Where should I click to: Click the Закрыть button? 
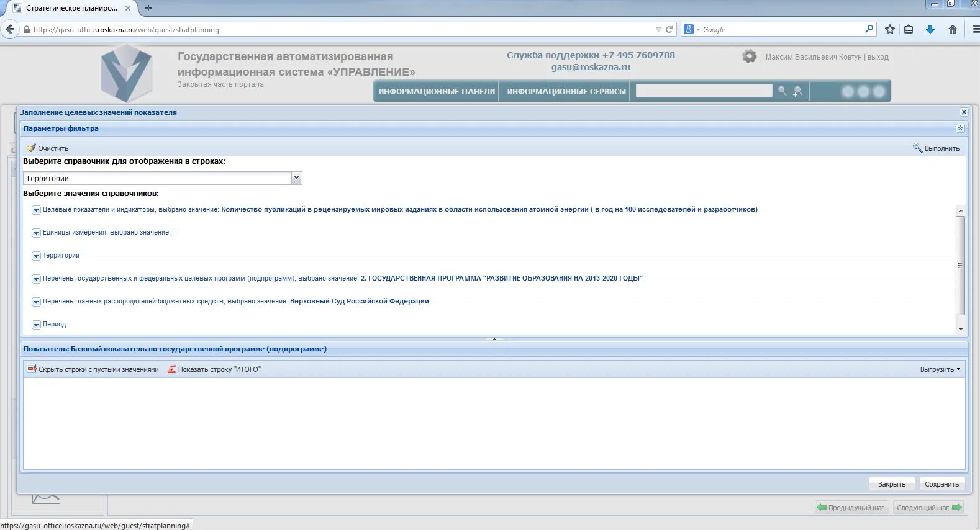coord(892,484)
